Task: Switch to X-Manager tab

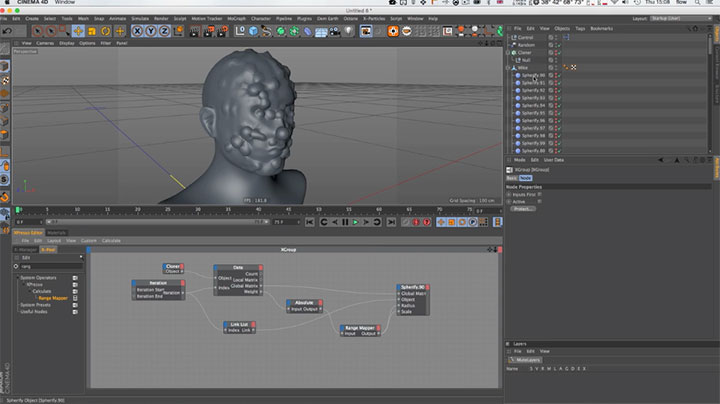Action: [x=25, y=250]
